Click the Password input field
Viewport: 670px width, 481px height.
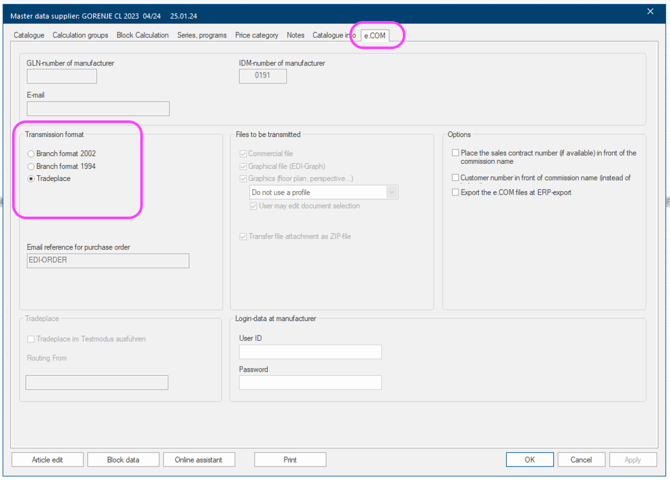tap(310, 383)
